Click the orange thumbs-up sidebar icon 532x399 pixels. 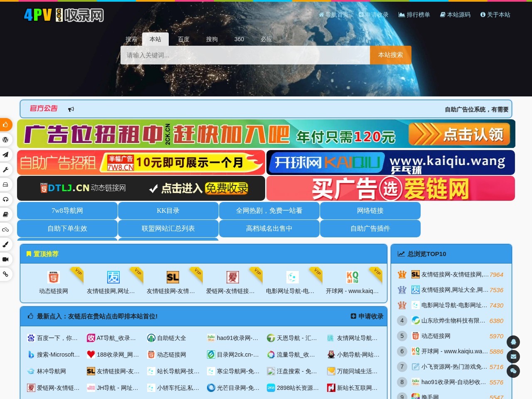(5, 125)
